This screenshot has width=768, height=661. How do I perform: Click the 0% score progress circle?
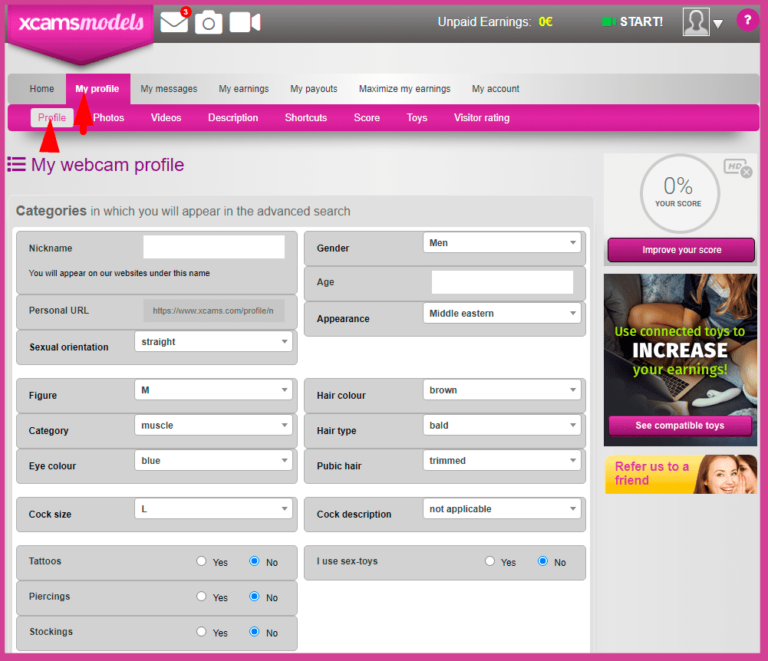coord(680,193)
